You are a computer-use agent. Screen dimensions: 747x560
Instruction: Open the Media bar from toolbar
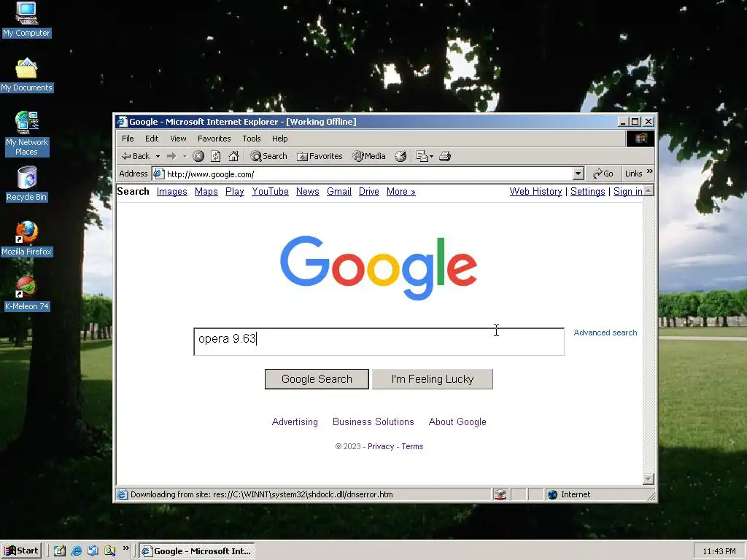tap(368, 156)
